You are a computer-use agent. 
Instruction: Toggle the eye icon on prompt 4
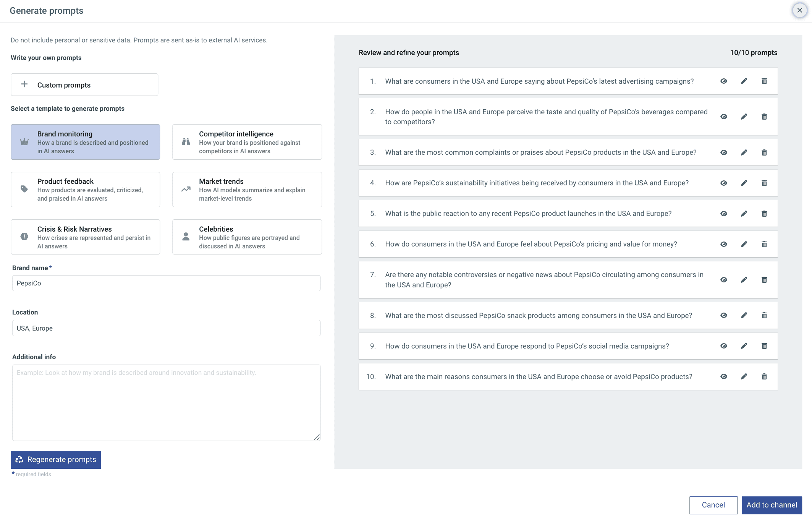pyautogui.click(x=723, y=183)
